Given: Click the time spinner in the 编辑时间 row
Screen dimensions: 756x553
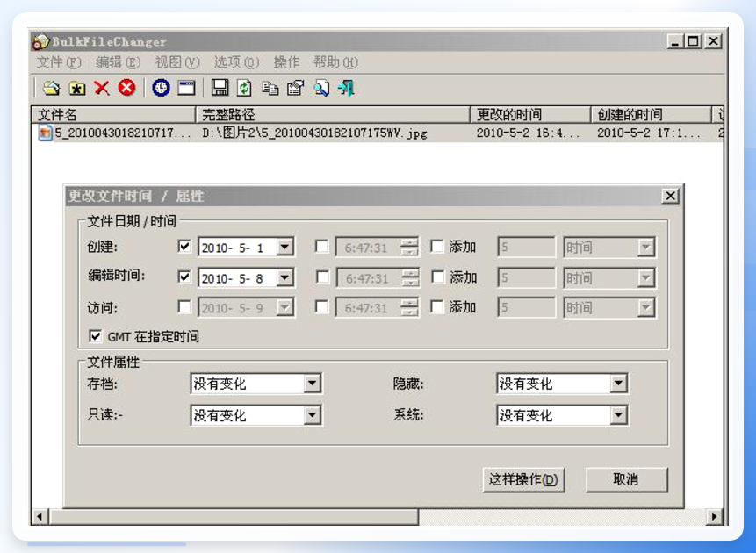Looking at the screenshot, I should [x=410, y=277].
